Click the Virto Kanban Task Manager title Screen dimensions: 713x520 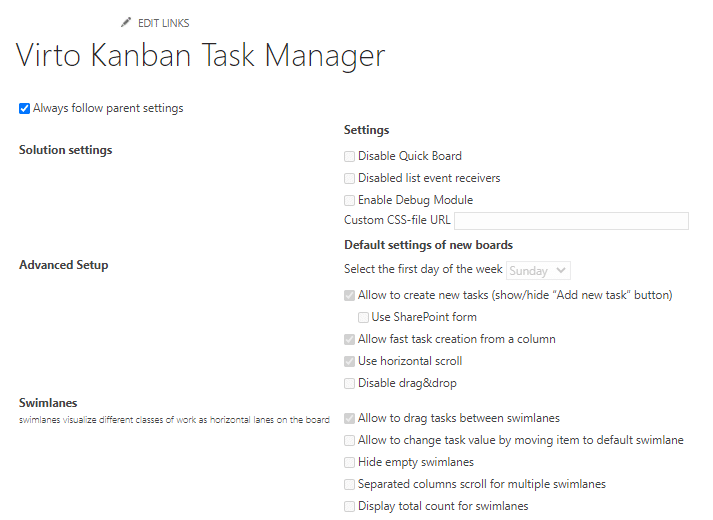coord(201,56)
